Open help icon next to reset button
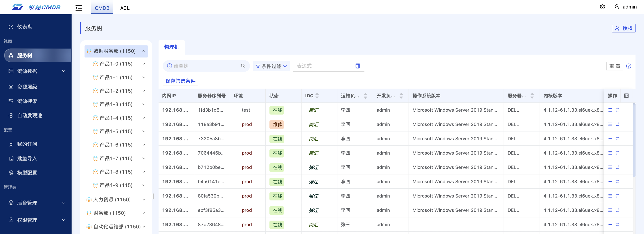This screenshot has height=234, width=644. (628, 66)
